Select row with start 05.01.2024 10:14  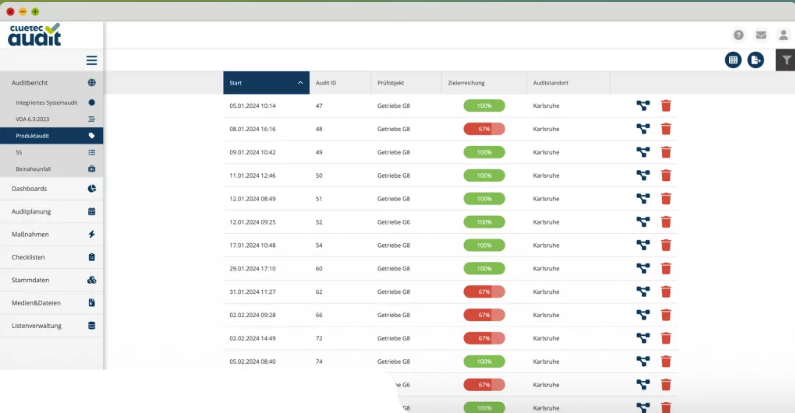pyautogui.click(x=450, y=105)
